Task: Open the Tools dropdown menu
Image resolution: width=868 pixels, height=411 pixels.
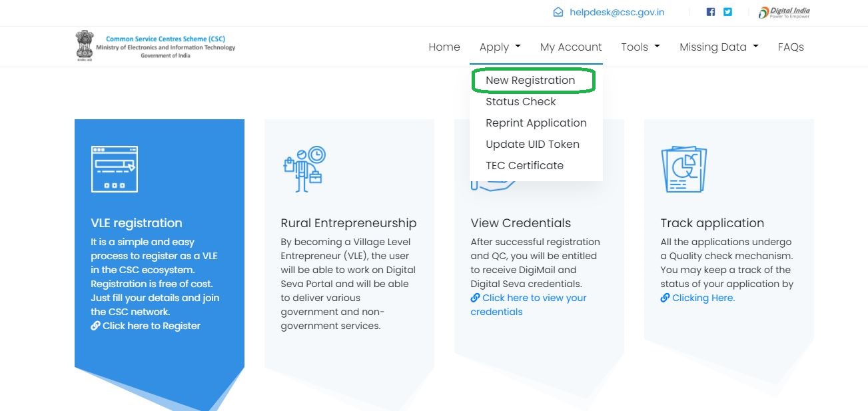Action: pos(640,47)
